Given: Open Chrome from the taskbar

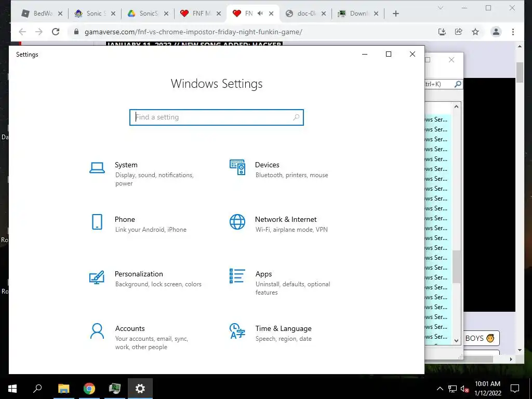Looking at the screenshot, I should (89, 389).
